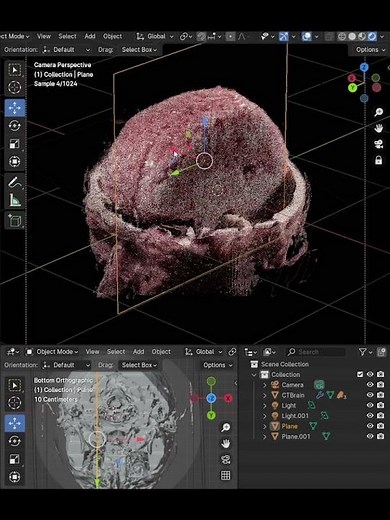This screenshot has width=390, height=520.
Task: Open Default orientation dropdown in top viewport
Action: [x=66, y=50]
